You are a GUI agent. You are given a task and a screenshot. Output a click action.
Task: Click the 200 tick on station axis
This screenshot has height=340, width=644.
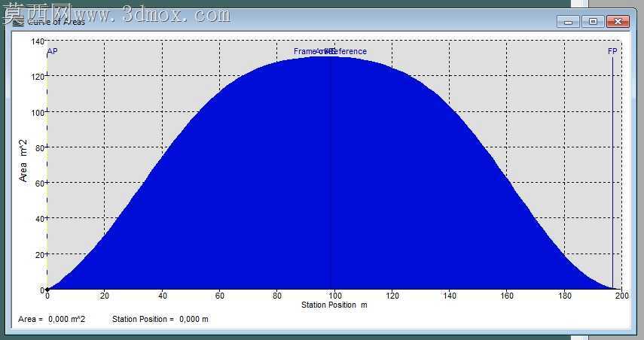(622, 296)
